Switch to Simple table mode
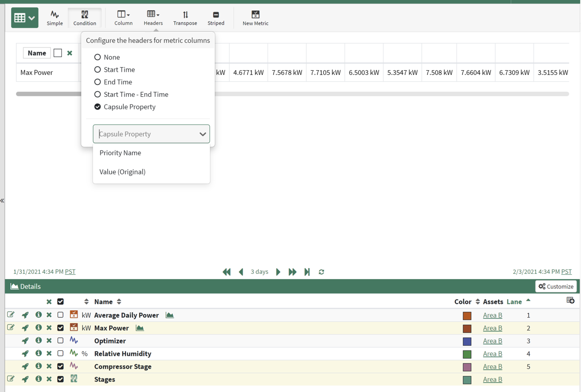 click(x=55, y=18)
